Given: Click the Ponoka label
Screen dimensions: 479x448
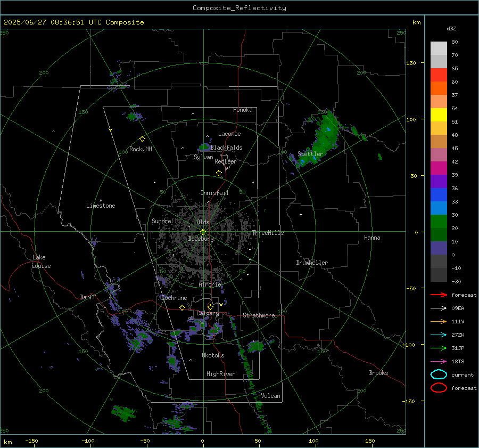Looking at the screenshot, I should click(x=243, y=110).
